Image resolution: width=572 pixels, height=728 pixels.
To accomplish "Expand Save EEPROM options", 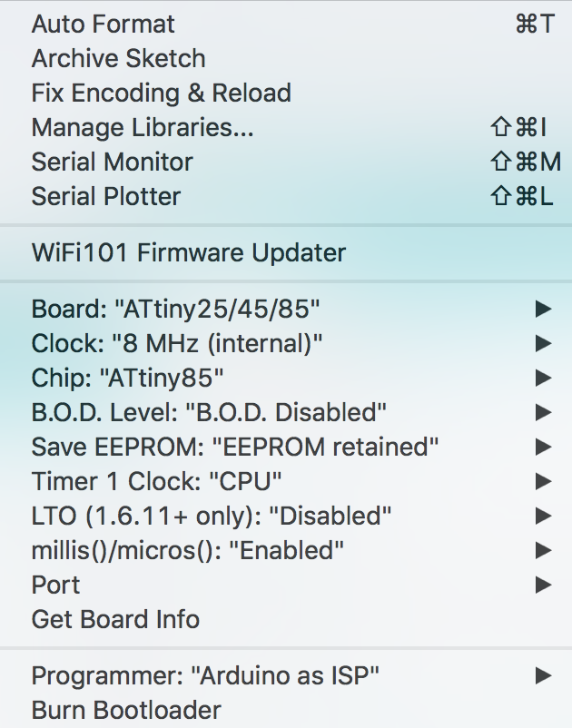I will click(x=543, y=447).
